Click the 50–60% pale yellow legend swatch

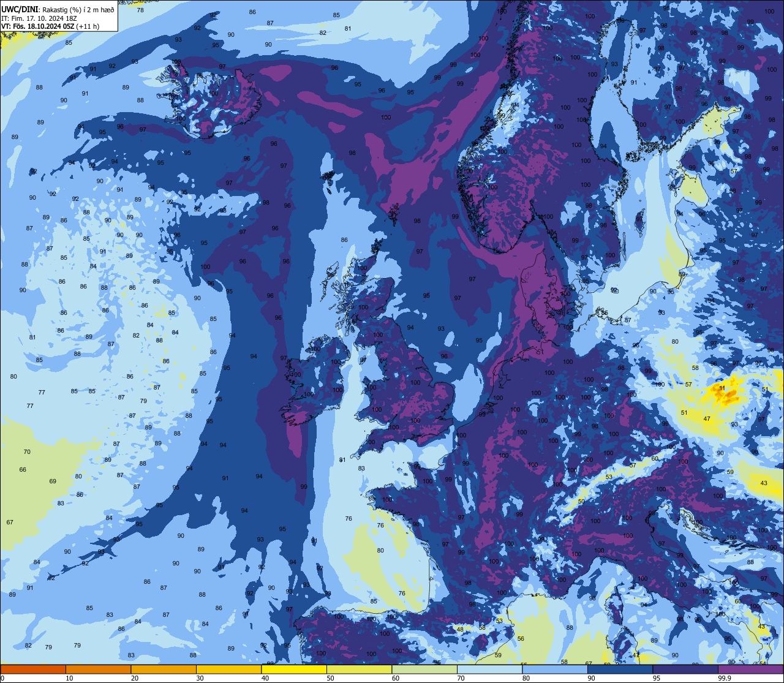359,669
